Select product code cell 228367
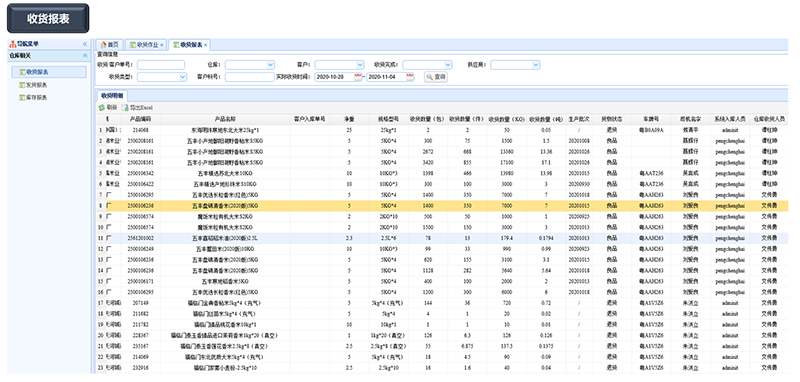The height and width of the screenshot is (382, 800). (x=140, y=336)
